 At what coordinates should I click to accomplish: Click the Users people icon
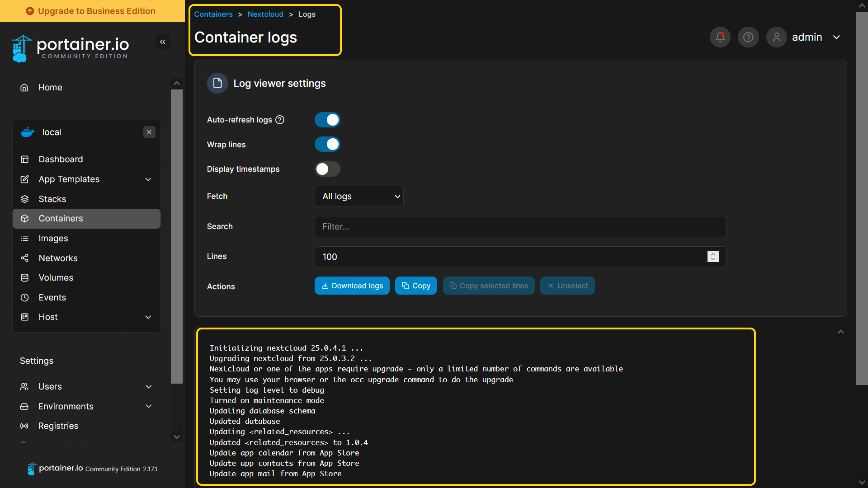tap(24, 387)
